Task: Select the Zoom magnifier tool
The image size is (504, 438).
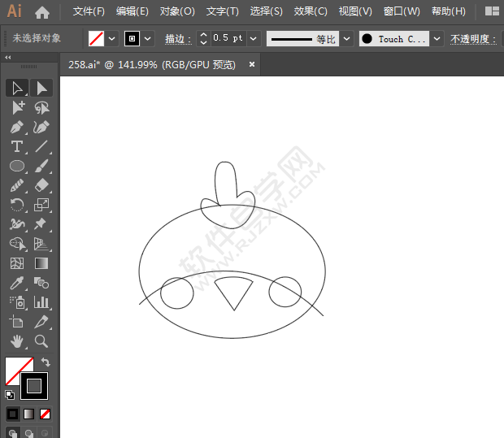Action: [41, 342]
